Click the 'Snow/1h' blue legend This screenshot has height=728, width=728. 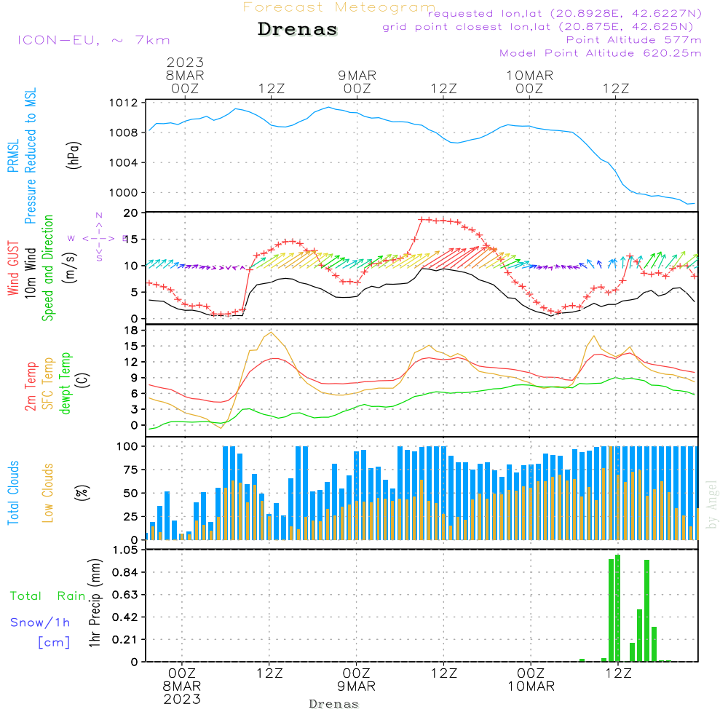[40, 622]
